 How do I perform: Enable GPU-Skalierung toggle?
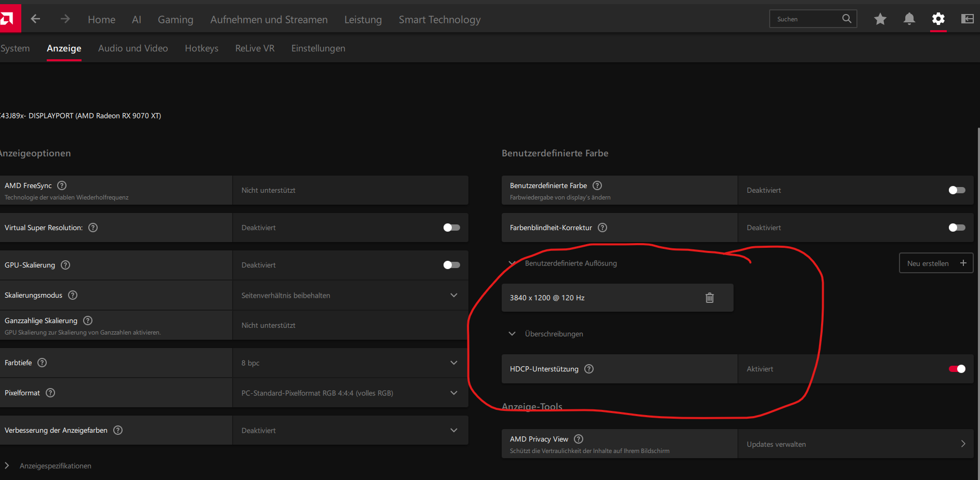tap(452, 265)
